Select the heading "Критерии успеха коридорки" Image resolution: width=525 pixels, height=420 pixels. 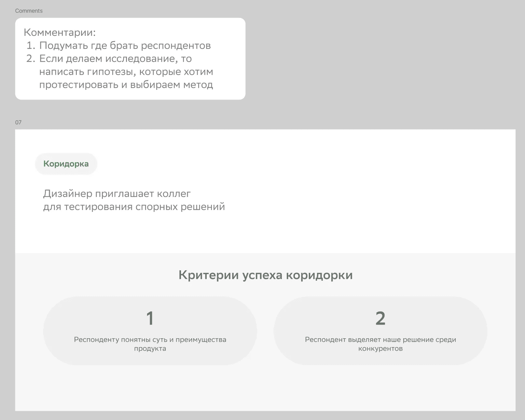(265, 275)
